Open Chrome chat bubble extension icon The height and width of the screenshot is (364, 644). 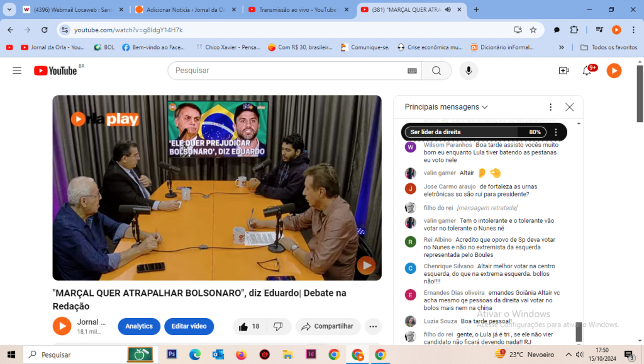pos(557,30)
